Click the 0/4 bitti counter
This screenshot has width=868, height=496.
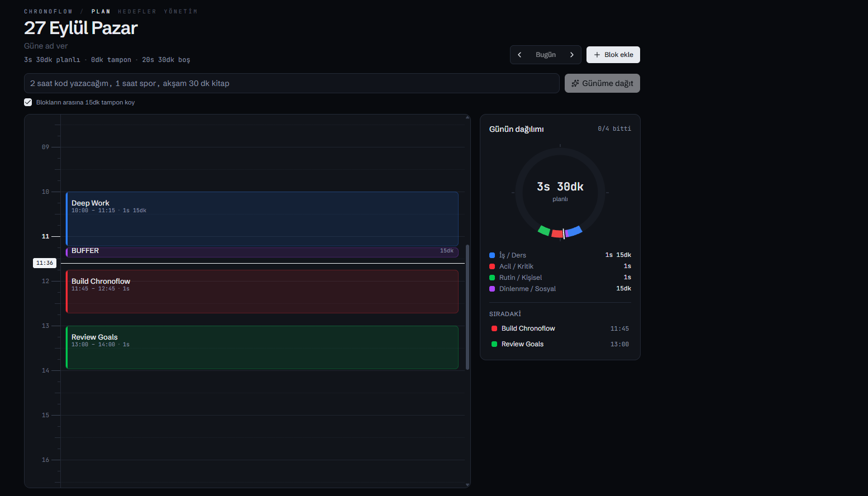(x=614, y=128)
